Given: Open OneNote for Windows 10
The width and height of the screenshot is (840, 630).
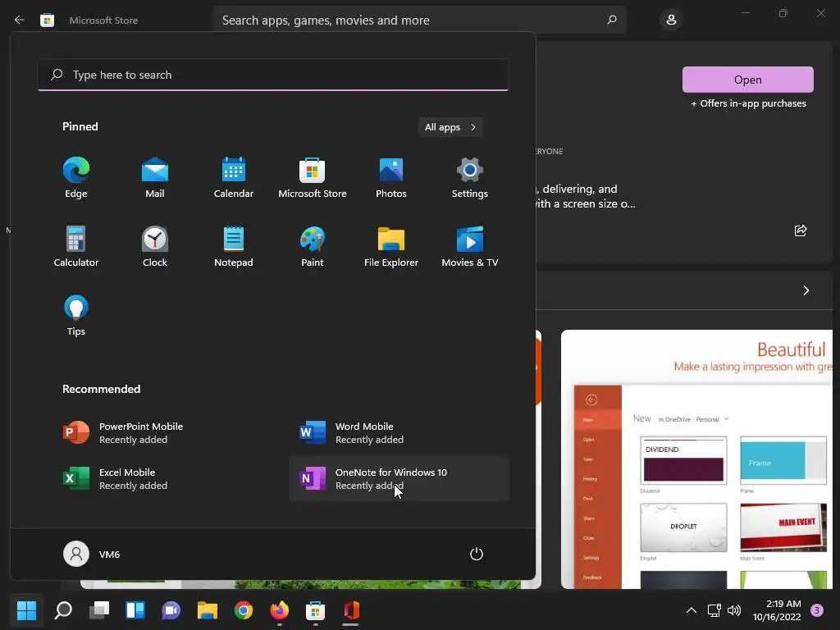Looking at the screenshot, I should [x=399, y=478].
